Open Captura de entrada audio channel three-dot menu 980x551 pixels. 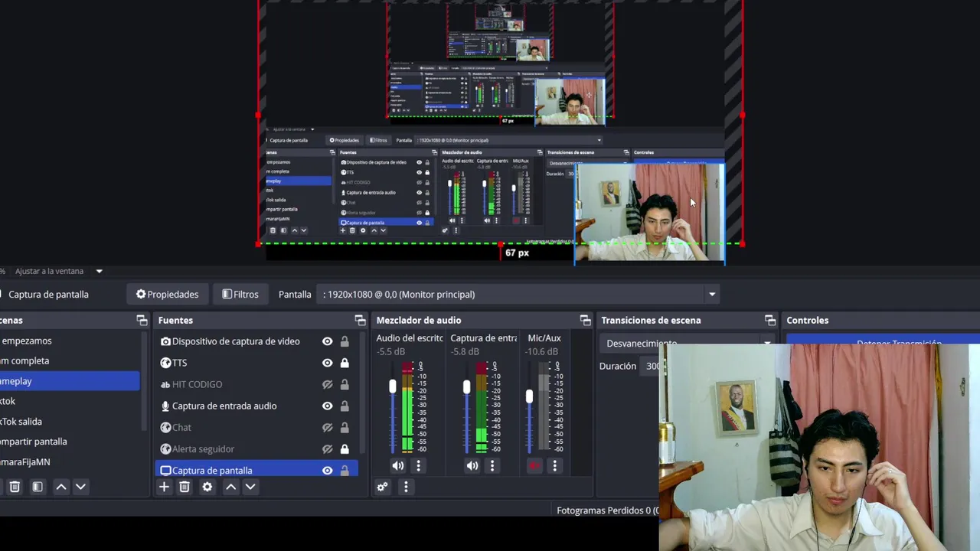click(492, 465)
